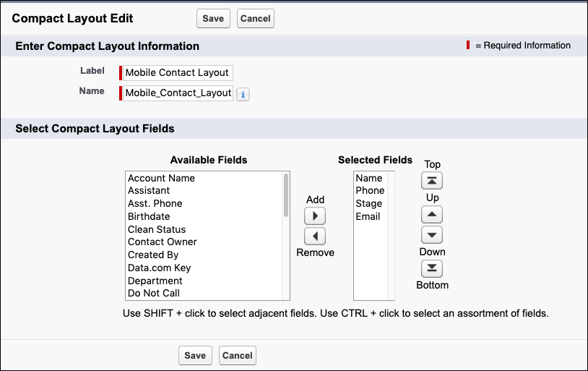Screen dimensions: 588x371
Task: Click the bottom Cancel button
Action: (x=238, y=355)
